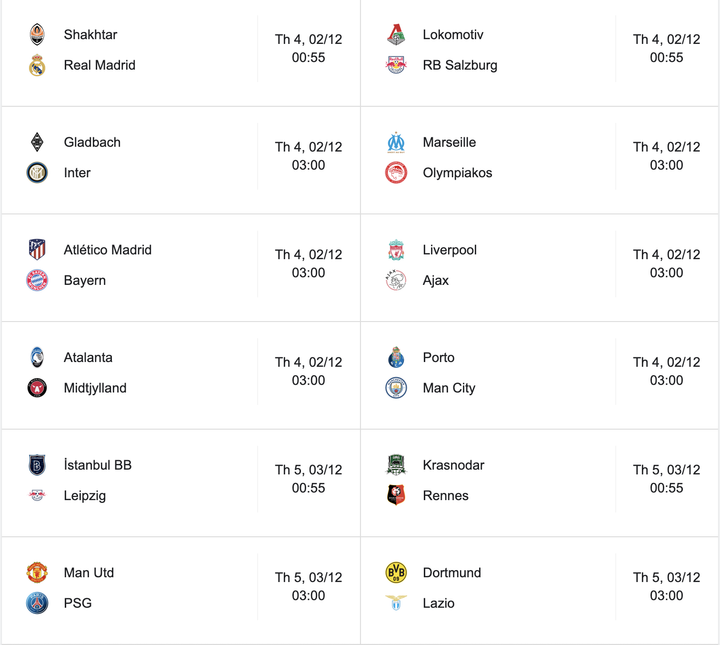Select the Olympiakos crest icon
This screenshot has height=645, width=720.
coord(396,173)
